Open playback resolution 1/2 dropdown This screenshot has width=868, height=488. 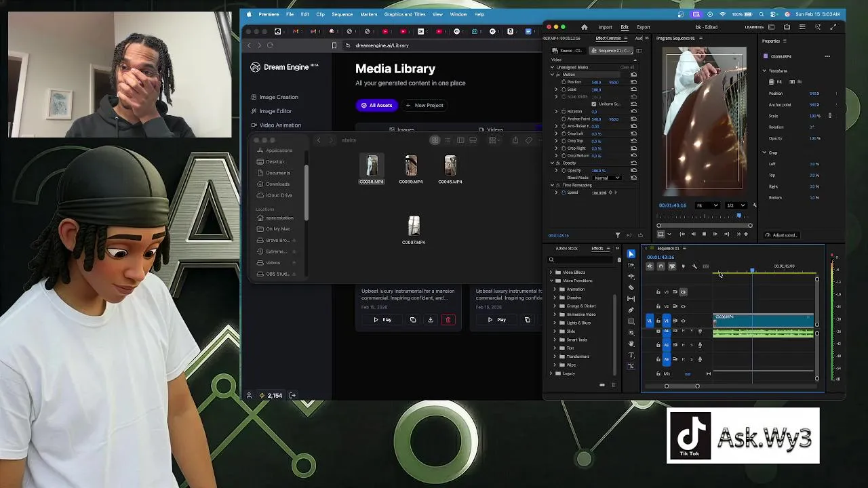pos(736,205)
